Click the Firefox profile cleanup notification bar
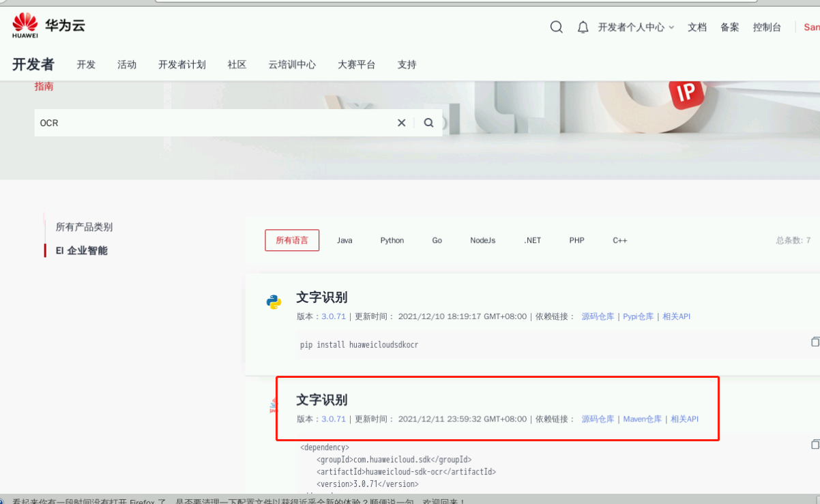Viewport: 820px width, 504px height. [x=410, y=500]
